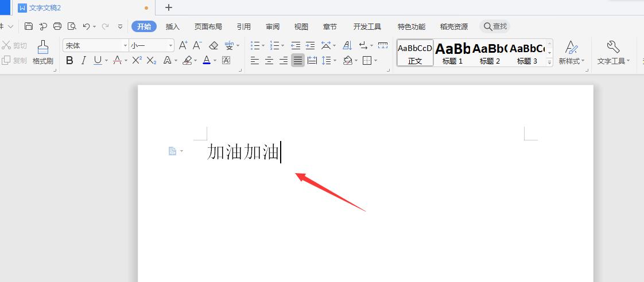
Task: Click the paragraph layout marker beside the text
Action: pyautogui.click(x=173, y=151)
